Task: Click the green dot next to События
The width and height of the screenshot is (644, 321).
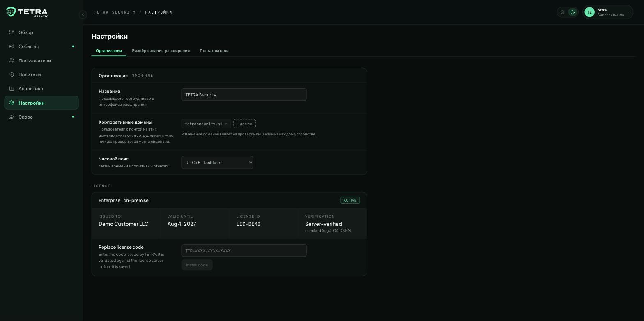Action: point(73,46)
